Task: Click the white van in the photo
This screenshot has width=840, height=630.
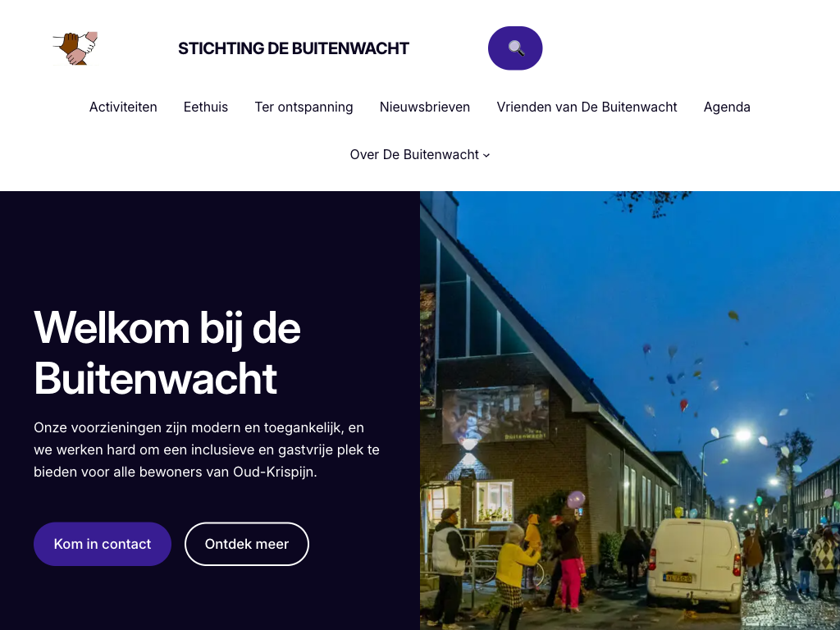Action: [x=695, y=564]
